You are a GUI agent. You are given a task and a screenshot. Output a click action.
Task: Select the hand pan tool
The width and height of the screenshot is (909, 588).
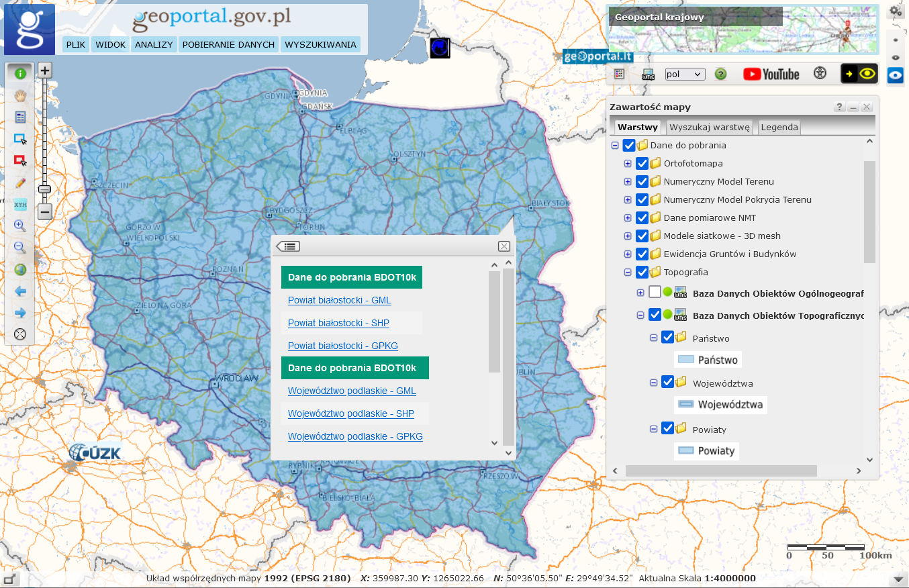(20, 95)
